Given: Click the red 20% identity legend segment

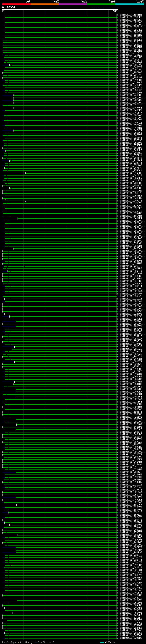Looking at the screenshot, I should coord(16,4).
